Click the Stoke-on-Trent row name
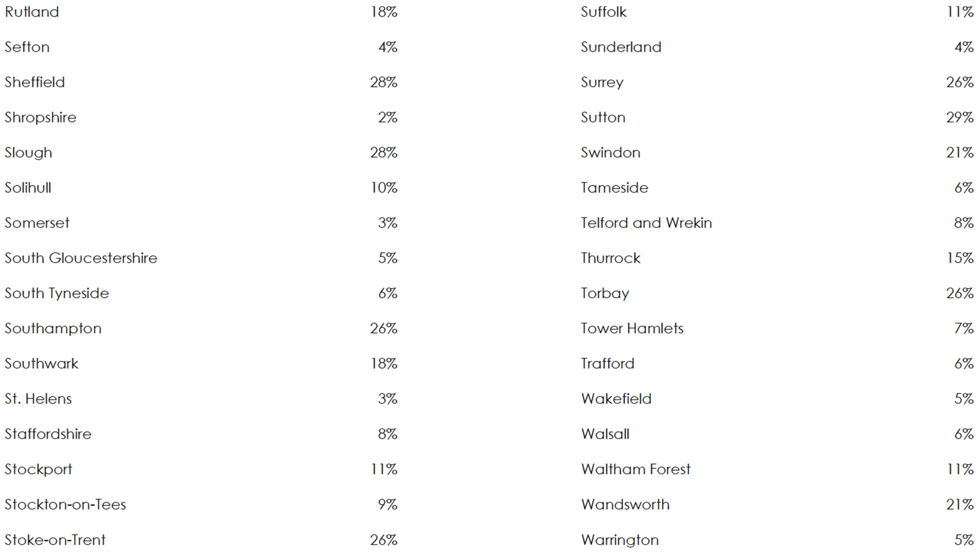980x554 pixels. pyautogui.click(x=55, y=540)
